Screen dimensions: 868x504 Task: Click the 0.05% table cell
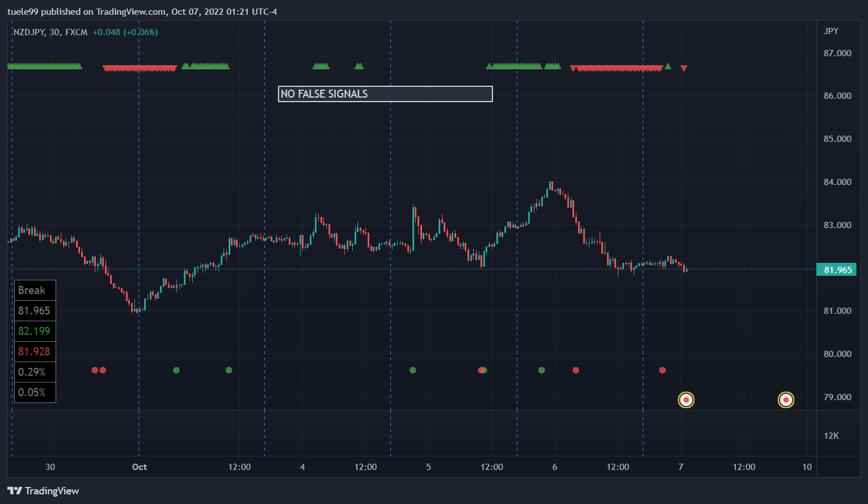35,393
